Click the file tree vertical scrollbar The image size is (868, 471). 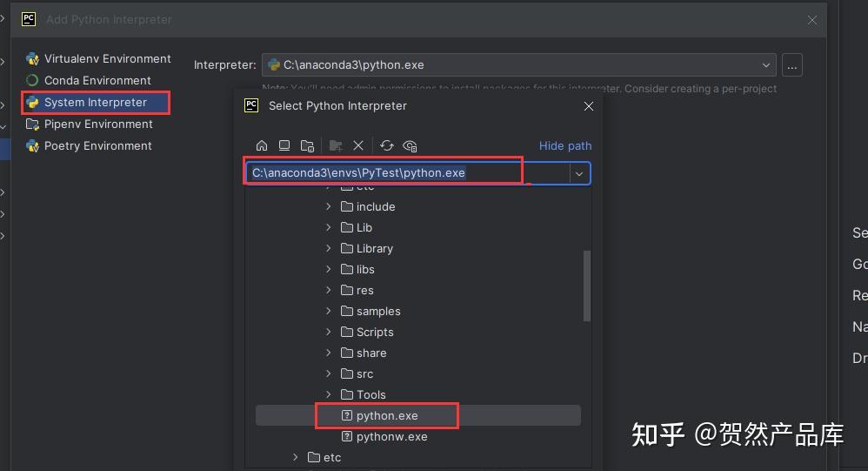click(587, 286)
